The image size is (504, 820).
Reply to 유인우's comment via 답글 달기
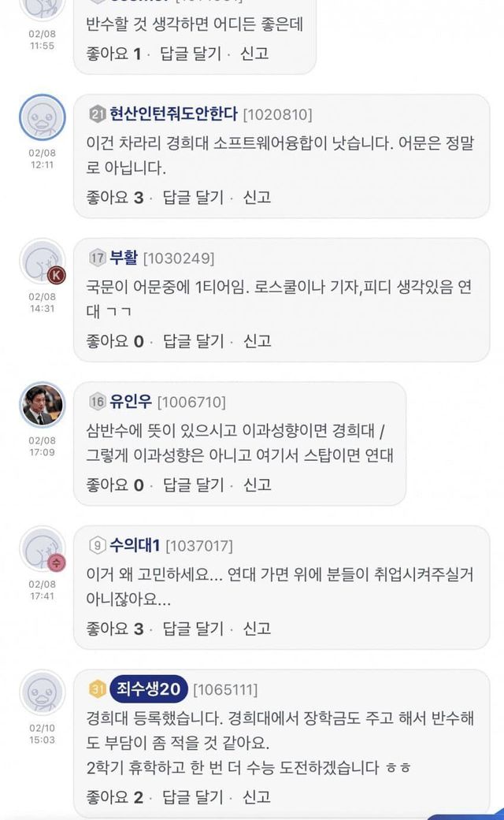pos(193,484)
